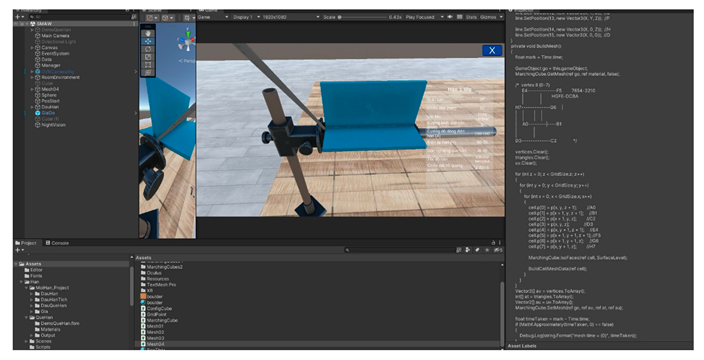Viewport: 704px width, 360px height.
Task: Collapse the QueHan folder
Action: (26, 317)
